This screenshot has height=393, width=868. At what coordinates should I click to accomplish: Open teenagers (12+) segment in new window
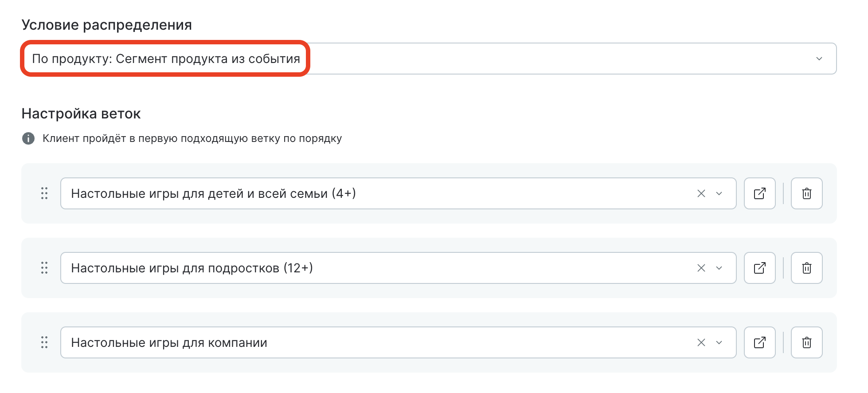[x=759, y=268]
